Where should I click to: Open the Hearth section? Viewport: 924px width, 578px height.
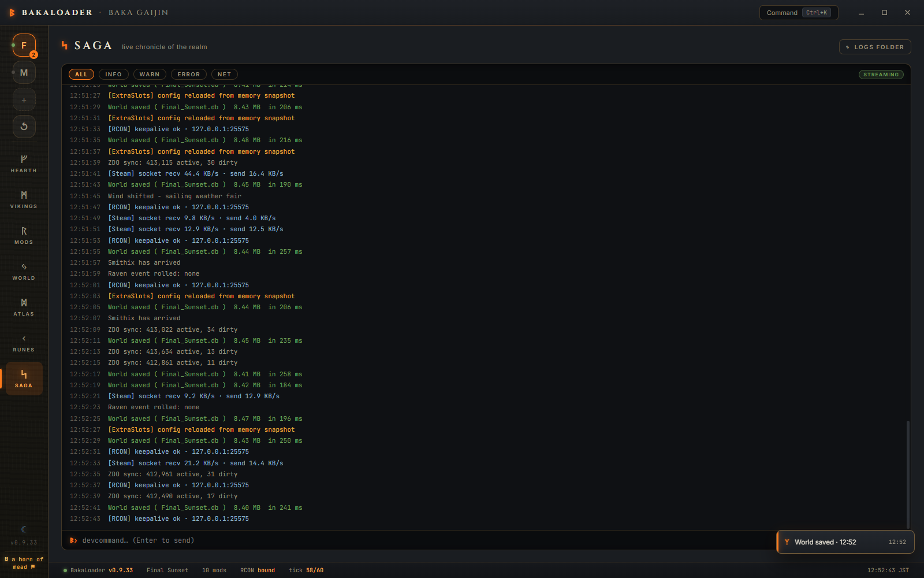24,164
